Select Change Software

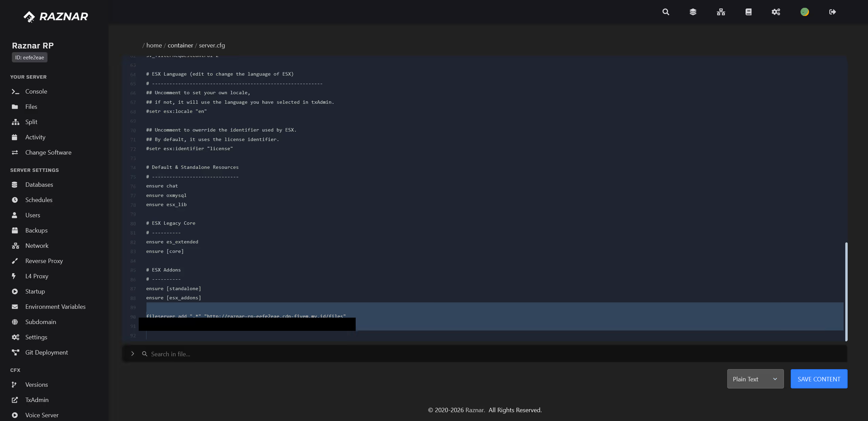click(48, 152)
